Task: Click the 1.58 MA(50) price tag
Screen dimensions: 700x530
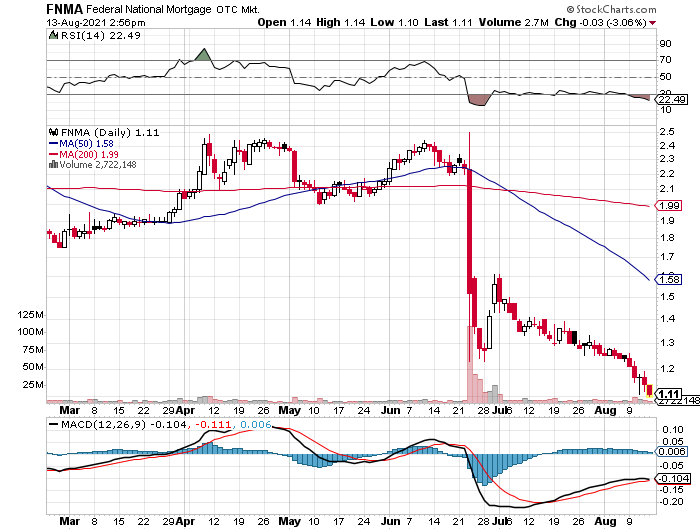Action: click(668, 280)
